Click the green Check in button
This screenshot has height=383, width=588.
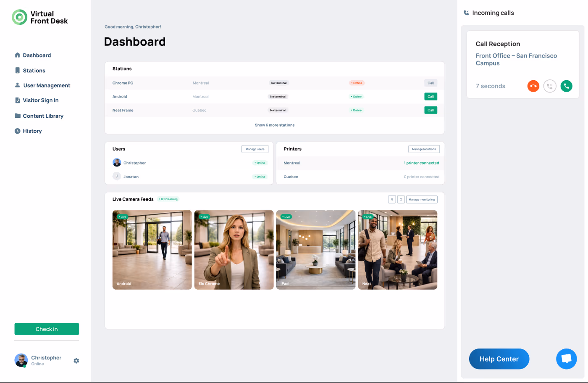[47, 329]
